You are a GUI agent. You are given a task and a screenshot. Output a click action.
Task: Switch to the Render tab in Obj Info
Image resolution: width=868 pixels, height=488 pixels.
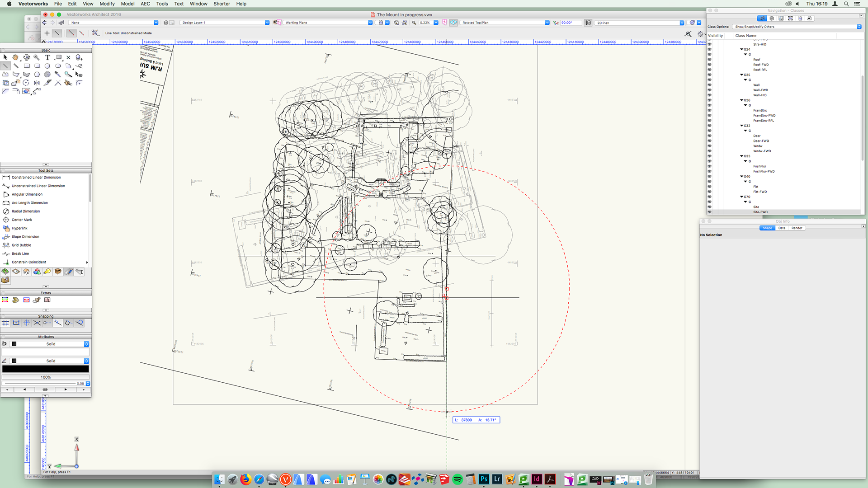[797, 228]
